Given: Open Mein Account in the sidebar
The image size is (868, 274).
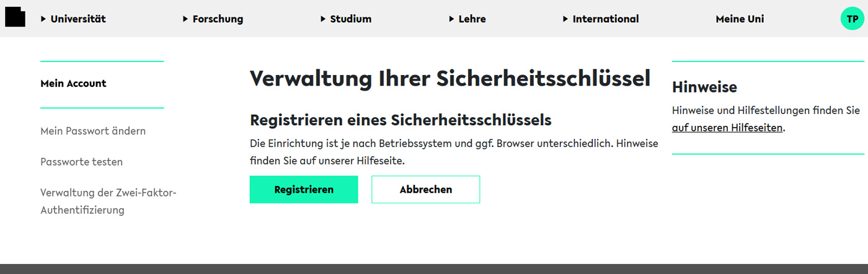Looking at the screenshot, I should tap(73, 84).
